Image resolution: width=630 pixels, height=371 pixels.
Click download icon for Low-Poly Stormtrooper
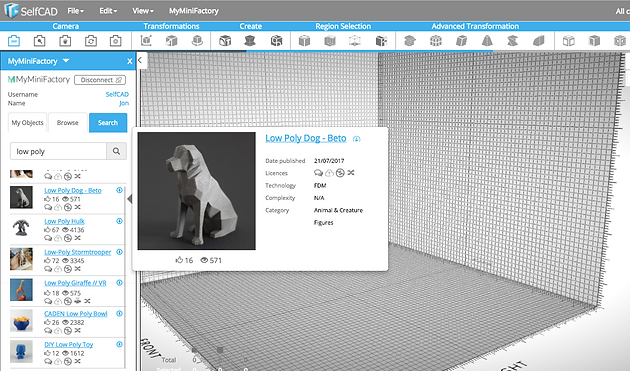click(x=119, y=252)
